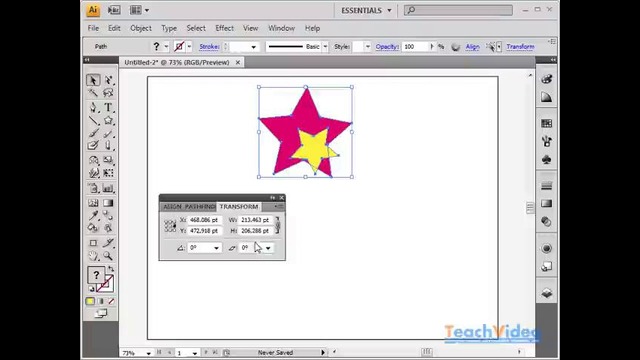The image size is (640, 360).
Task: Open the stroke weight dropdown
Action: click(253, 47)
